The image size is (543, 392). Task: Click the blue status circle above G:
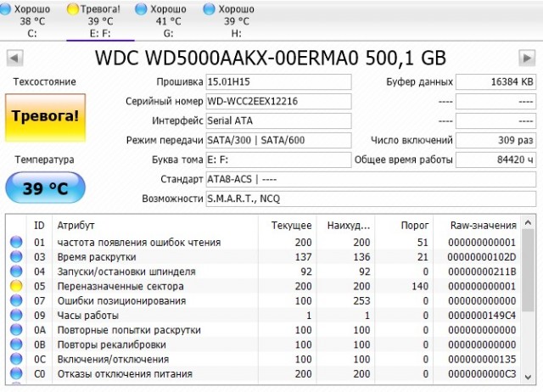pos(141,9)
